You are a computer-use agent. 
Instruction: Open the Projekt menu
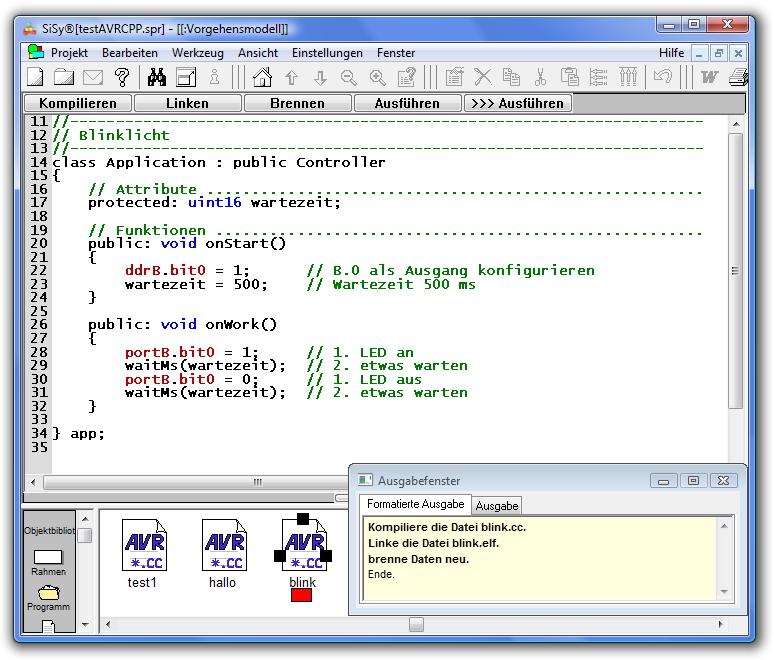(x=69, y=53)
